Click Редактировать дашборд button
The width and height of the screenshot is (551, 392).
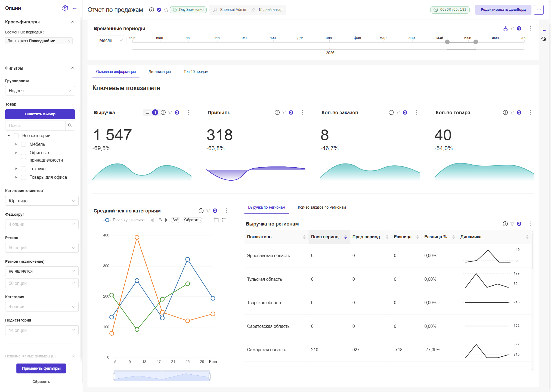(x=503, y=10)
